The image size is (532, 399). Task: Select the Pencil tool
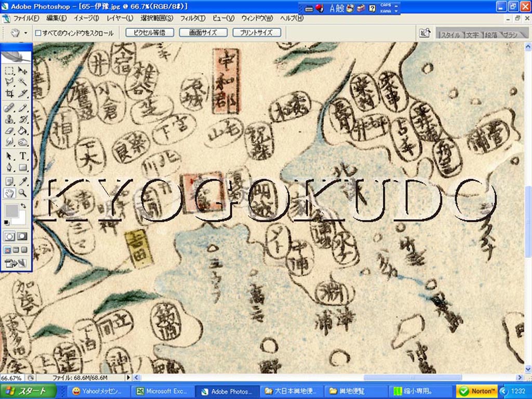(22, 108)
